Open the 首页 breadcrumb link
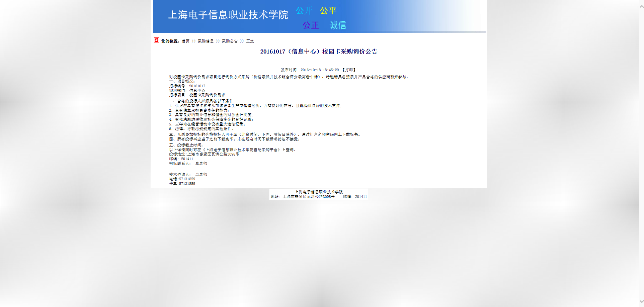This screenshot has width=644, height=307. [185, 41]
